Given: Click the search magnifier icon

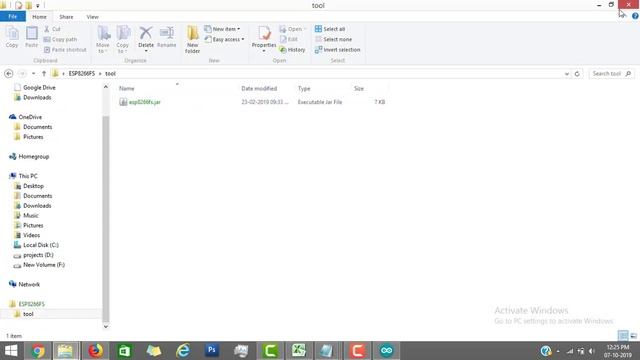Looking at the screenshot, I should 628,73.
